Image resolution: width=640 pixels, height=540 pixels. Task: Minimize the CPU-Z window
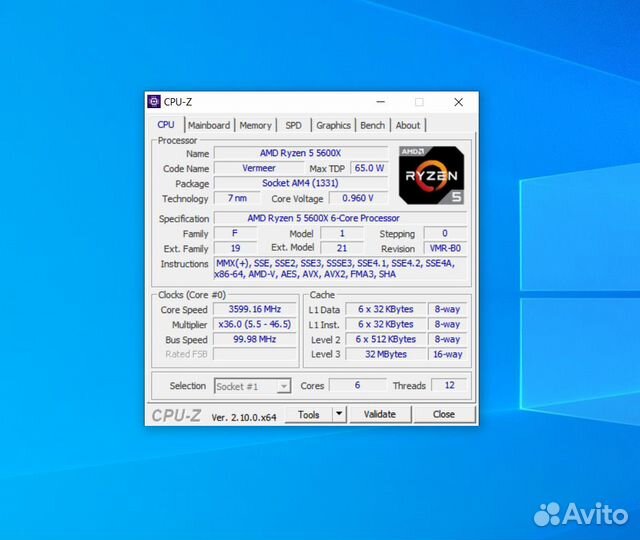[380, 102]
